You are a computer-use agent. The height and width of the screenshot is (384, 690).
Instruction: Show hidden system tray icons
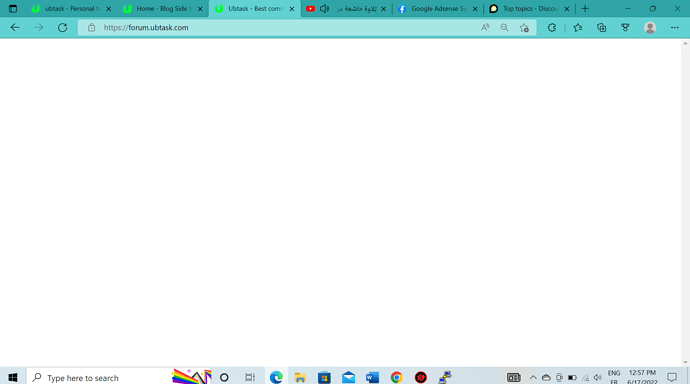pyautogui.click(x=533, y=377)
